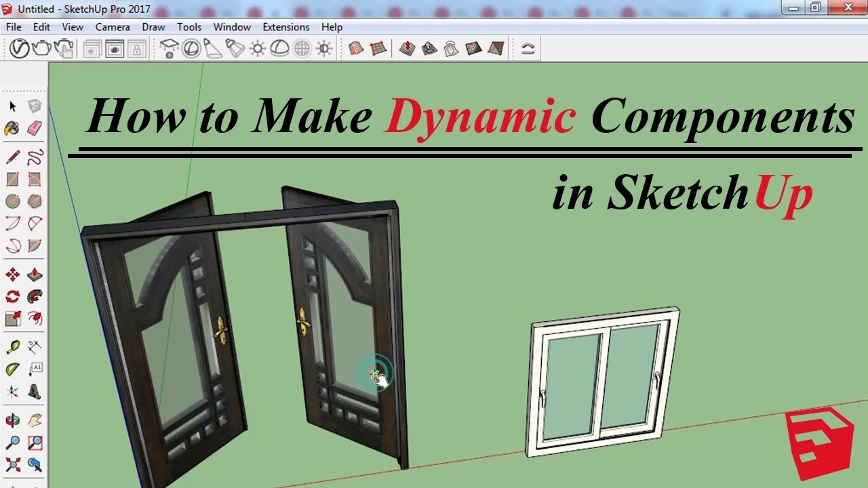
Task: Open the Edit menu
Action: tap(42, 27)
